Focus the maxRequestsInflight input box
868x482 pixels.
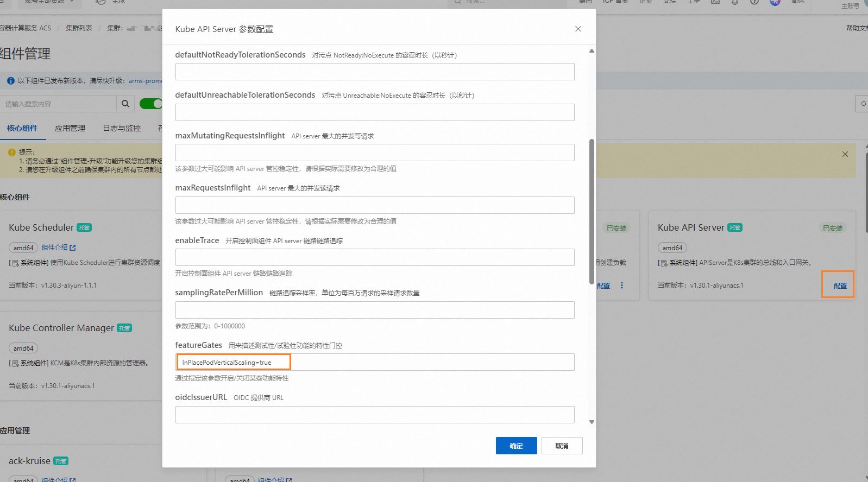click(x=375, y=205)
